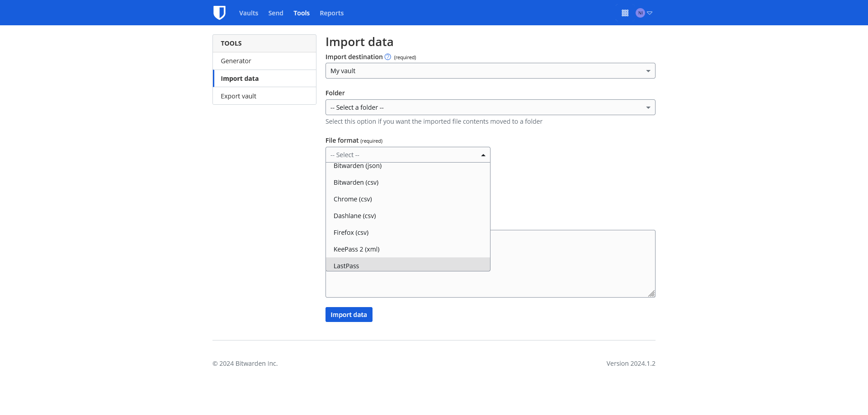Open the apps grid switcher icon
This screenshot has width=868, height=415.
[x=625, y=13]
